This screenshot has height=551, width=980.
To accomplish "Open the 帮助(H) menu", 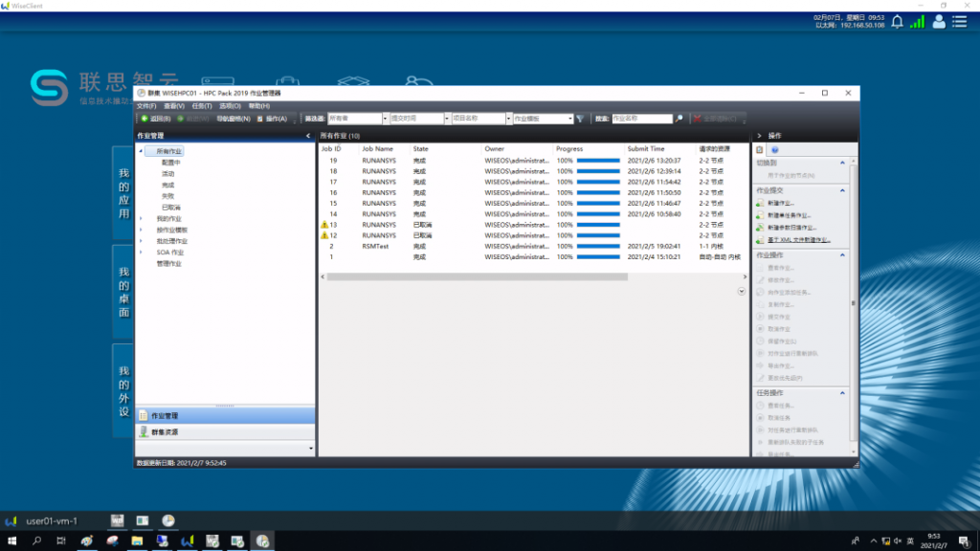I will point(258,106).
